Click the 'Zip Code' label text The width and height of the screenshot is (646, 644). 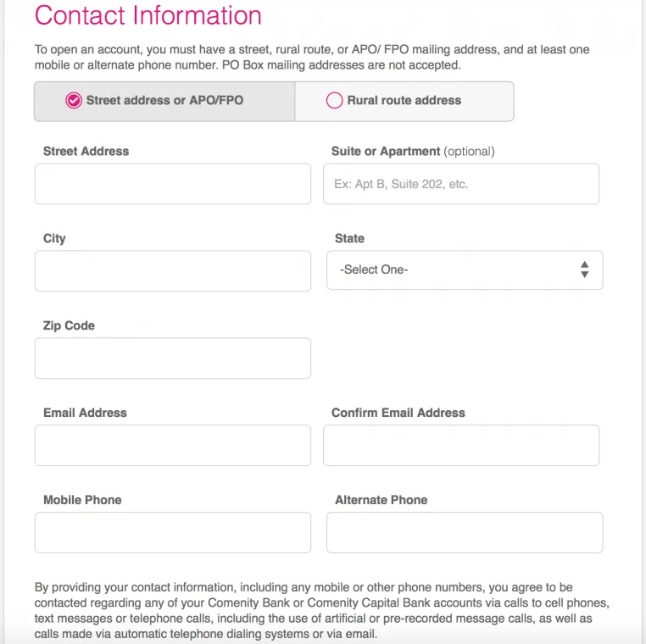pos(70,325)
